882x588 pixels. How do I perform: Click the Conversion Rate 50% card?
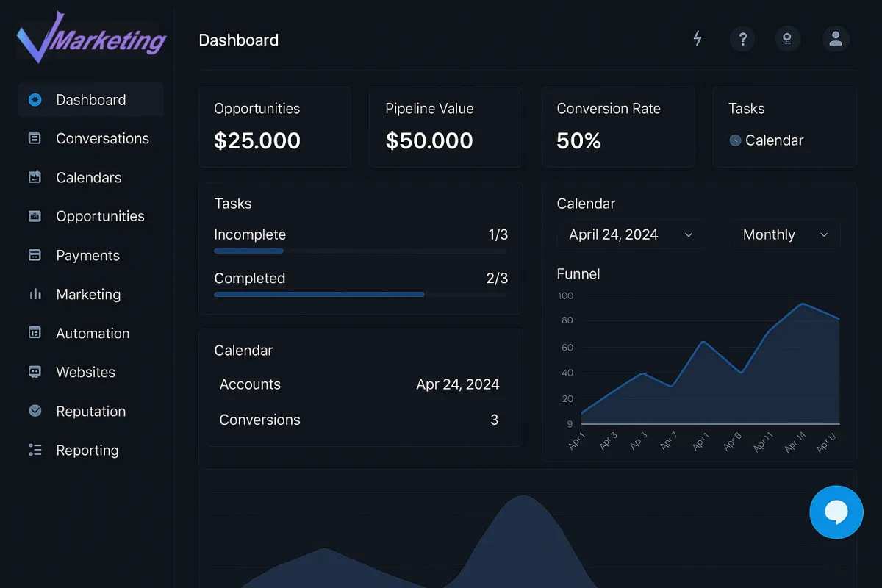pos(618,127)
